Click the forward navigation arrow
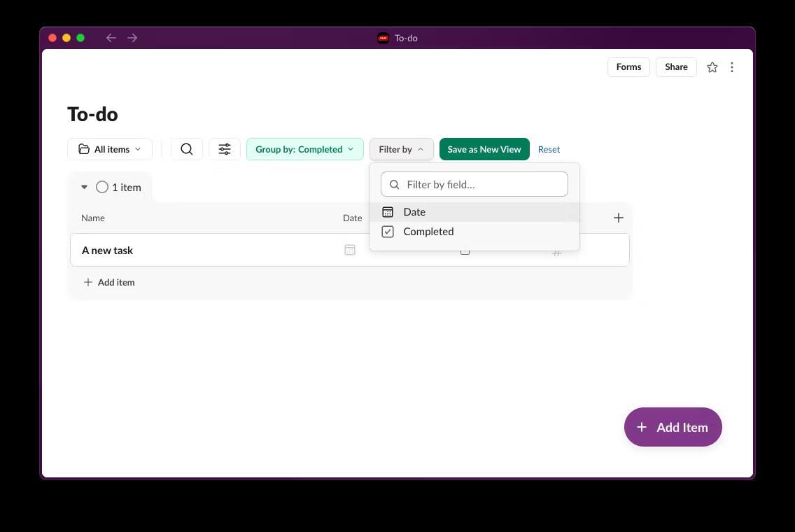The image size is (795, 532). [x=132, y=38]
